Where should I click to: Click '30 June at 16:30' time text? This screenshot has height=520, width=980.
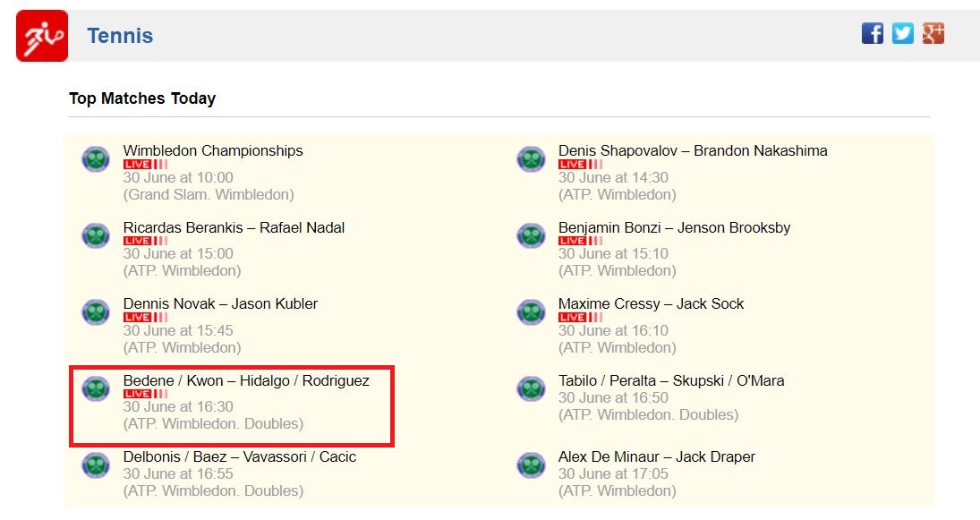178,407
